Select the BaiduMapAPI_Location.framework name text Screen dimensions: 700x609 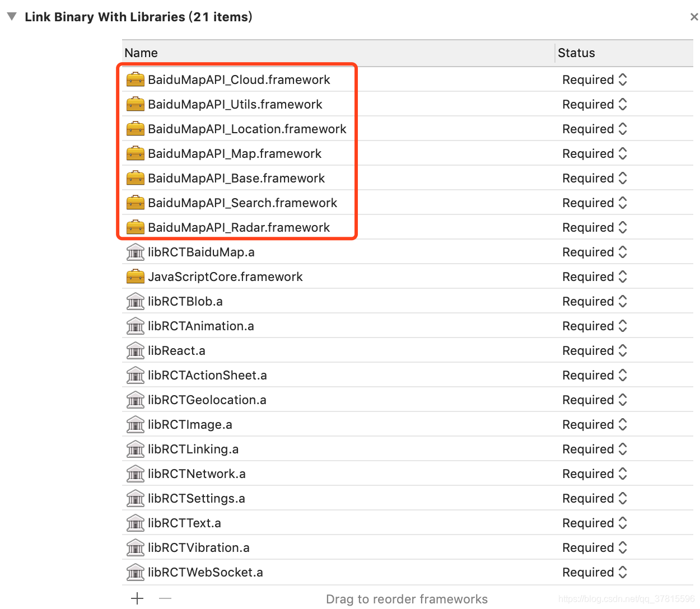[x=247, y=129]
